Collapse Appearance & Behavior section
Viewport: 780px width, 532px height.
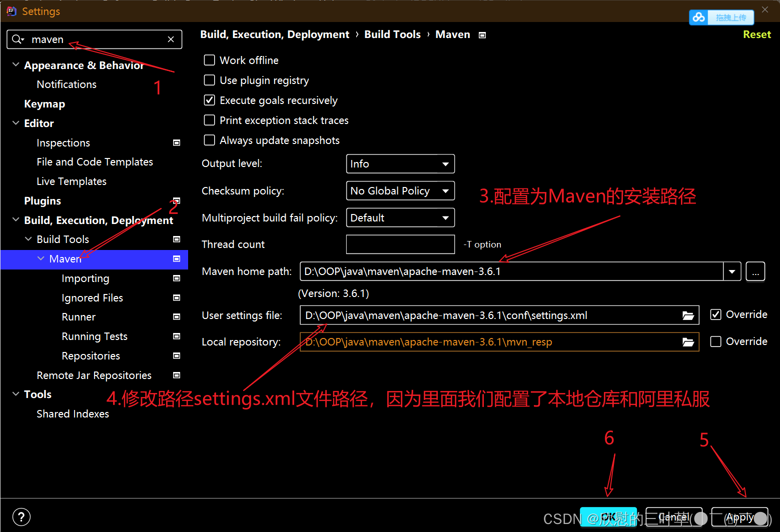(x=16, y=65)
